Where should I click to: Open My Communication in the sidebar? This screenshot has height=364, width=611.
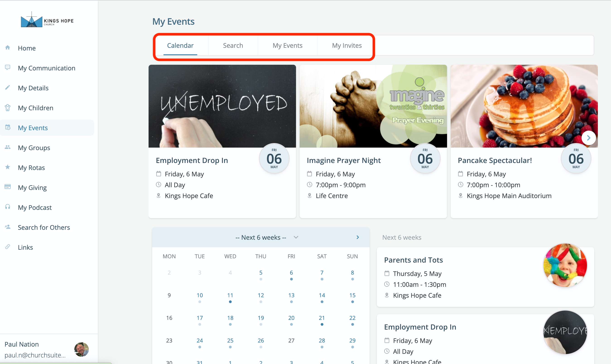coord(47,68)
